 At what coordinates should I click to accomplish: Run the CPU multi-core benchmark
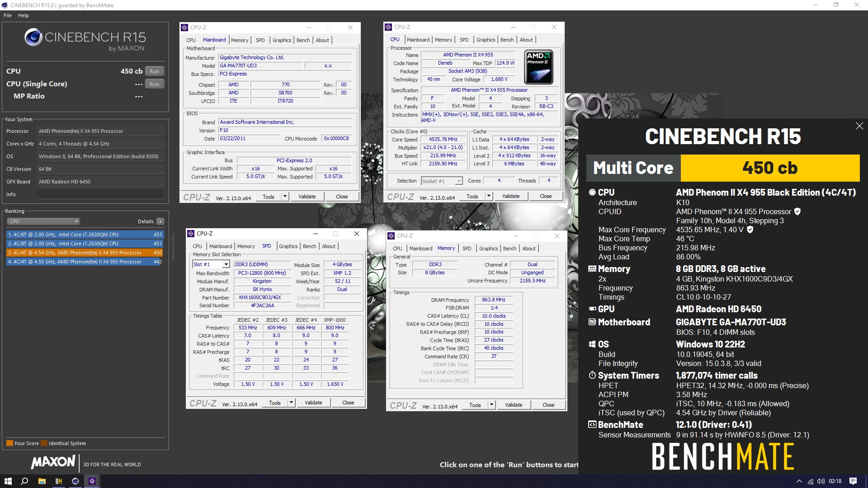[155, 71]
